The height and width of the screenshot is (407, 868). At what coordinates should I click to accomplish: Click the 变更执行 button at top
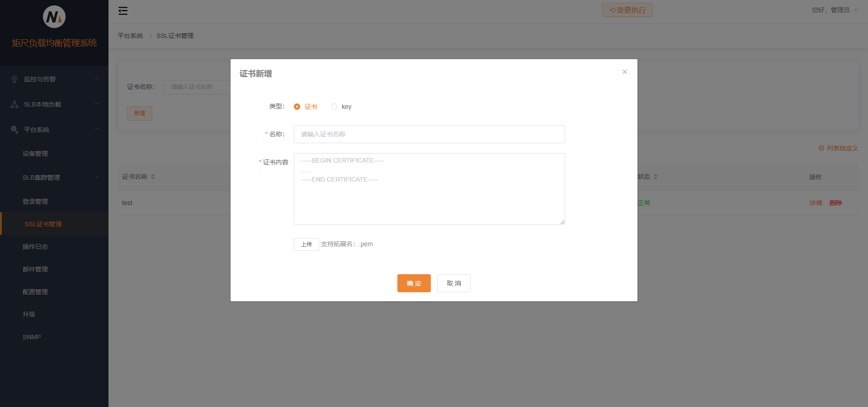point(627,9)
